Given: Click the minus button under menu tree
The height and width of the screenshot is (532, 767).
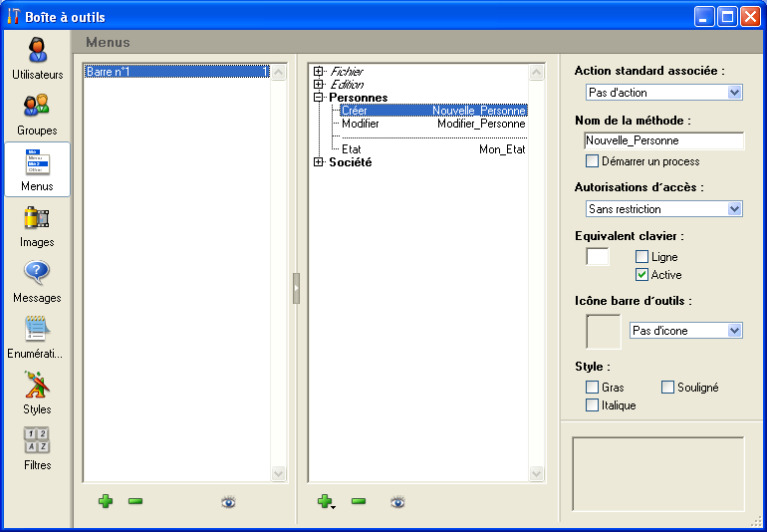Looking at the screenshot, I should tap(359, 502).
